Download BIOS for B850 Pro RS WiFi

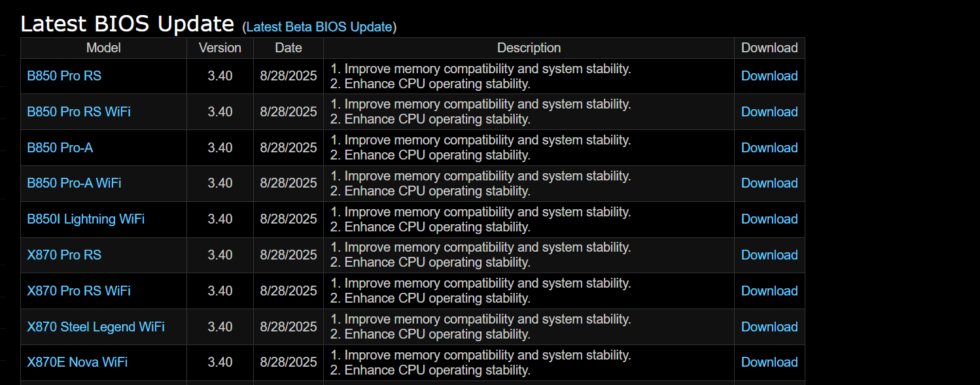click(769, 112)
